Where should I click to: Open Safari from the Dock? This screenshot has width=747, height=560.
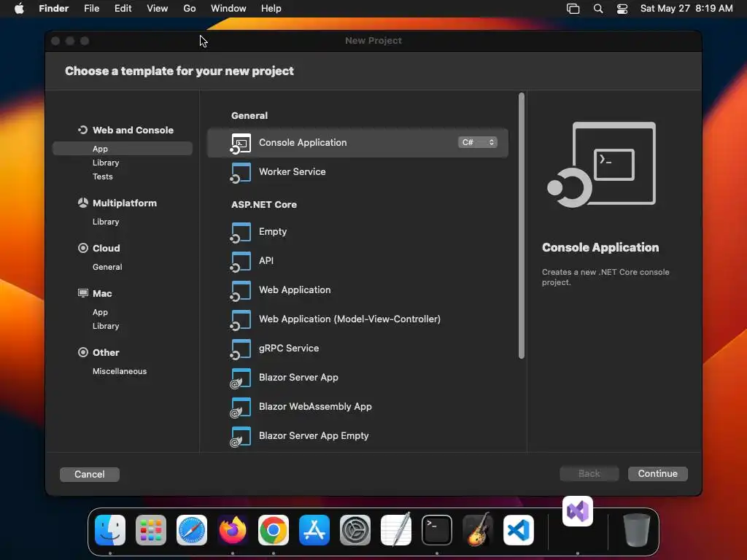click(192, 530)
